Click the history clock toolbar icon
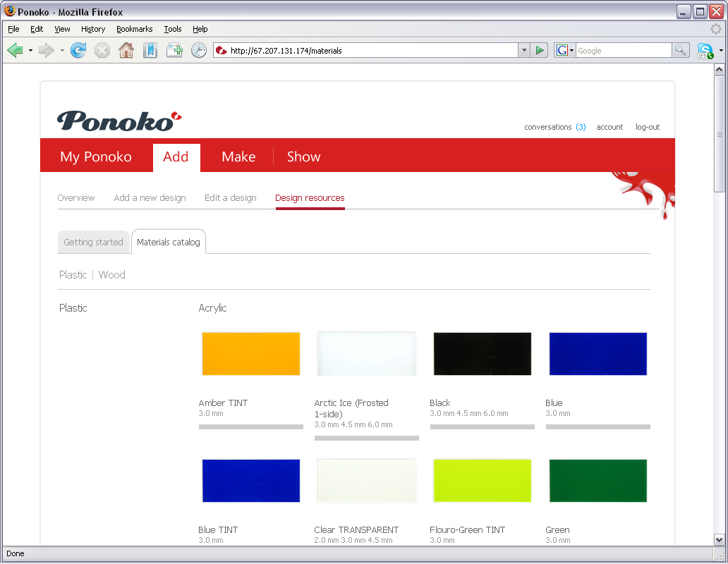The width and height of the screenshot is (728, 564). click(x=198, y=50)
